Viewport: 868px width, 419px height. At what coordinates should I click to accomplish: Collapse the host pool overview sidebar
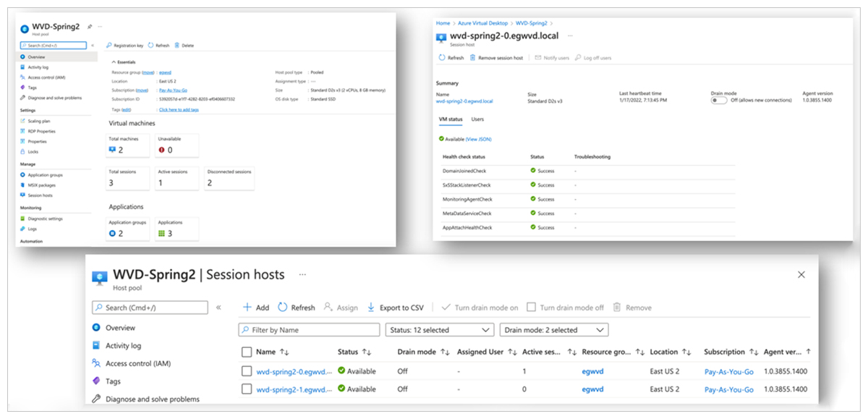pyautogui.click(x=92, y=45)
